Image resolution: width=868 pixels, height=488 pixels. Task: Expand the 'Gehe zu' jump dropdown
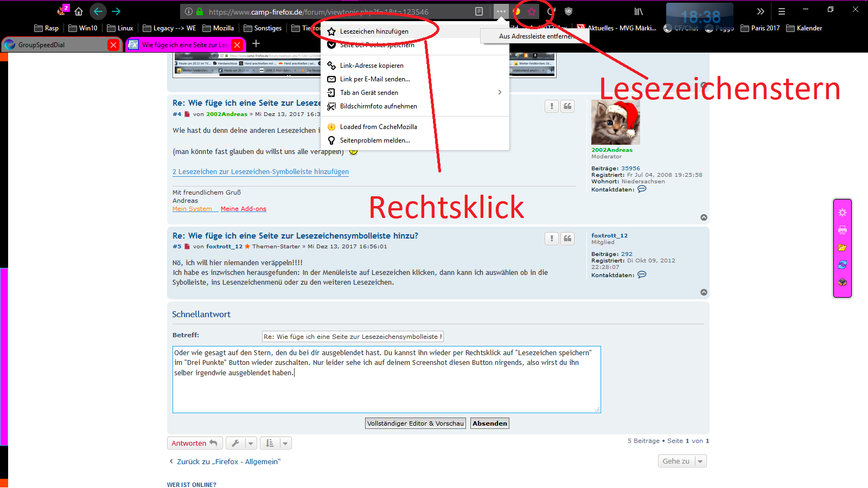coord(682,461)
